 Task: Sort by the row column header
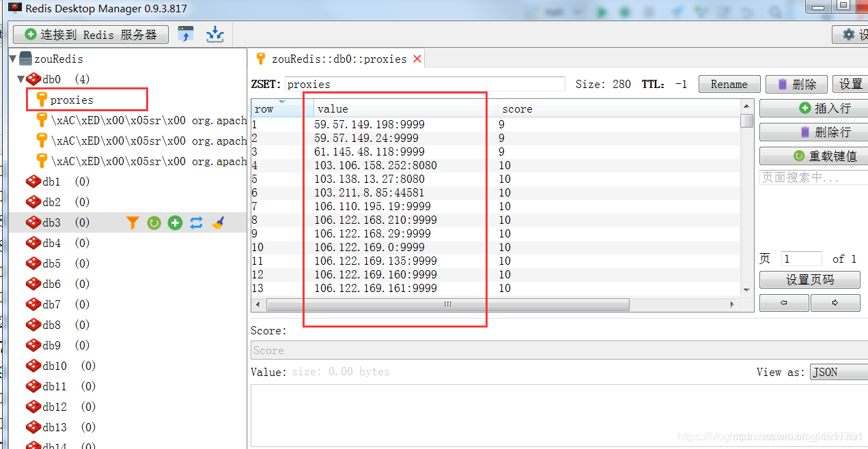(283, 108)
